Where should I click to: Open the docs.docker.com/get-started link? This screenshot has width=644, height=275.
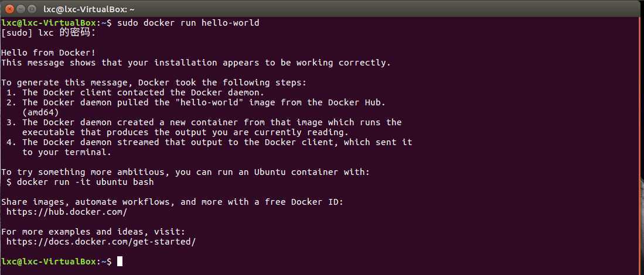click(x=101, y=242)
